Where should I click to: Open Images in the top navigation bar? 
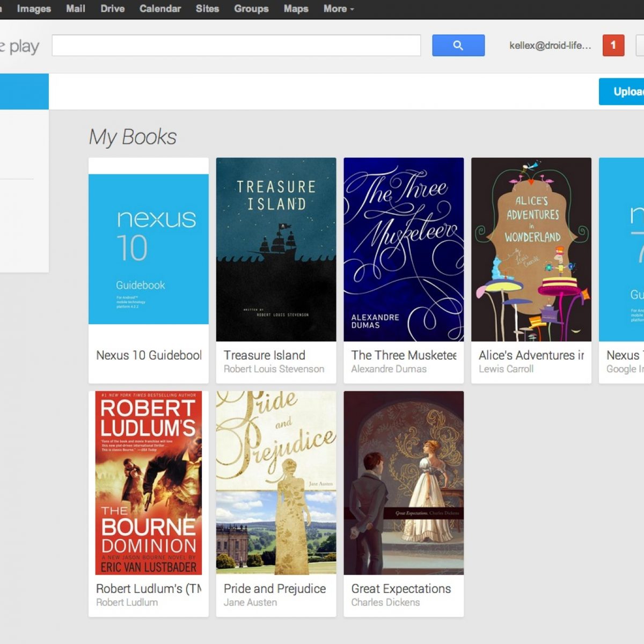pyautogui.click(x=34, y=9)
